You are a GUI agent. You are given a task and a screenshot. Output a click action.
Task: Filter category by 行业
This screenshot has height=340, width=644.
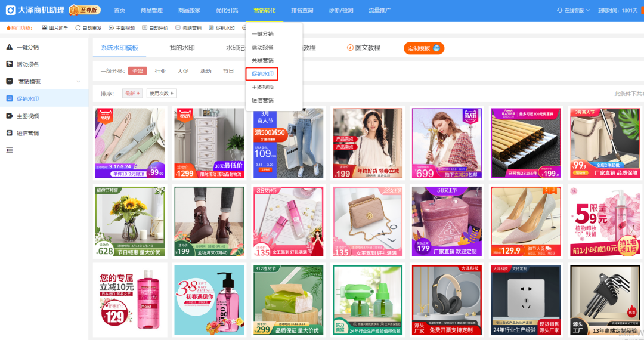(160, 70)
